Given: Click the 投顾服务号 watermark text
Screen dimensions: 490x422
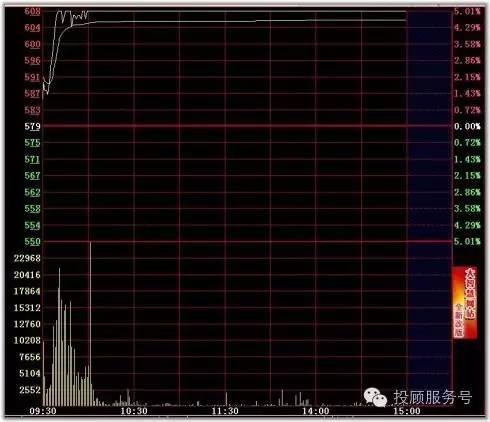Looking at the screenshot, I should [432, 397].
